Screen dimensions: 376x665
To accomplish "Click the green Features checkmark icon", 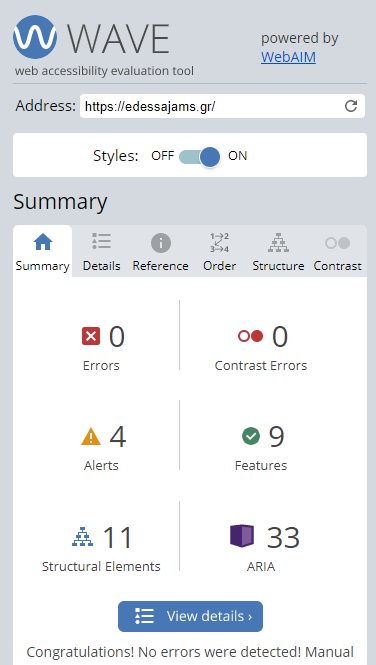I will click(251, 436).
